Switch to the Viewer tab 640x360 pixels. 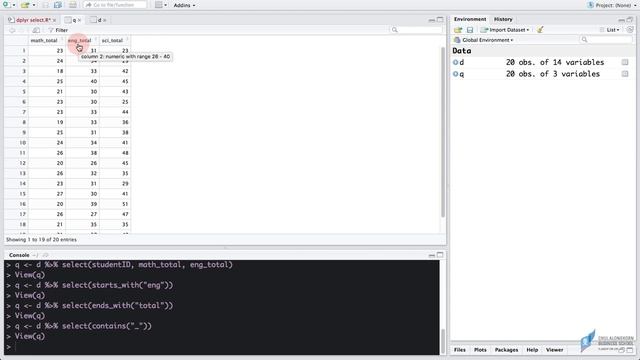[x=554, y=350]
